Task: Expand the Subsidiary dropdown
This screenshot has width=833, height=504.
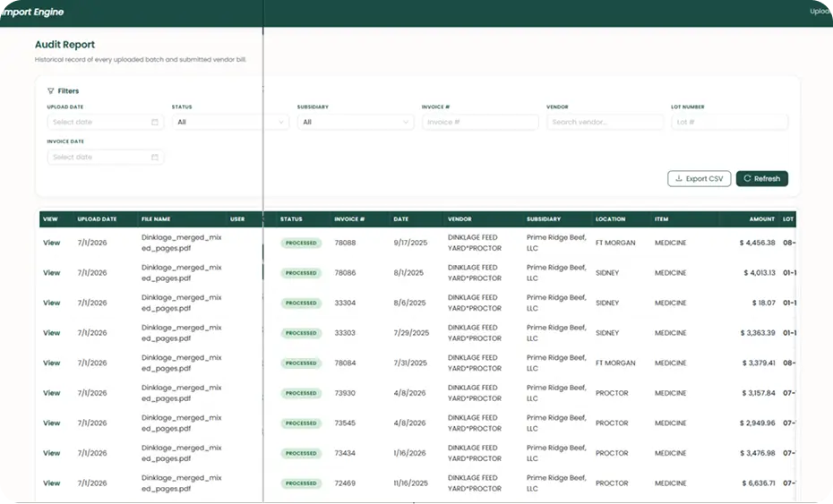Action: coord(356,122)
